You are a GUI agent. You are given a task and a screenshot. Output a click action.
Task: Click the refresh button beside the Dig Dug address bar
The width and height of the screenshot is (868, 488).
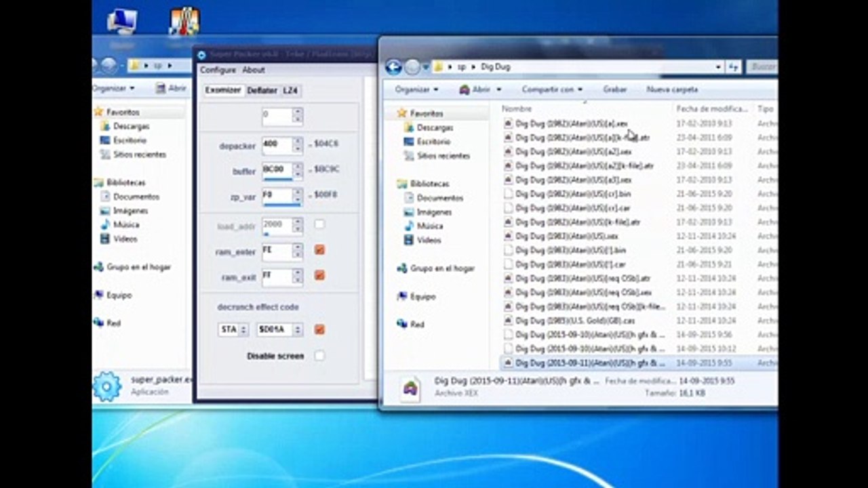pyautogui.click(x=733, y=67)
